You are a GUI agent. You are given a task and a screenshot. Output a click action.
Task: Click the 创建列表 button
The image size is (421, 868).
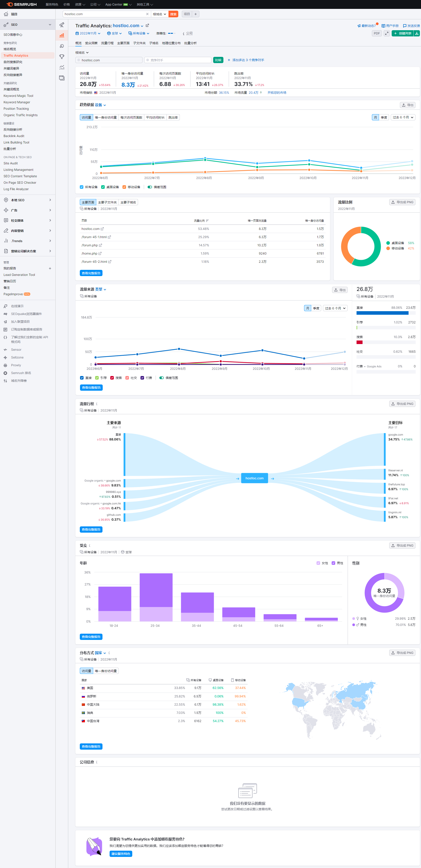point(403,33)
